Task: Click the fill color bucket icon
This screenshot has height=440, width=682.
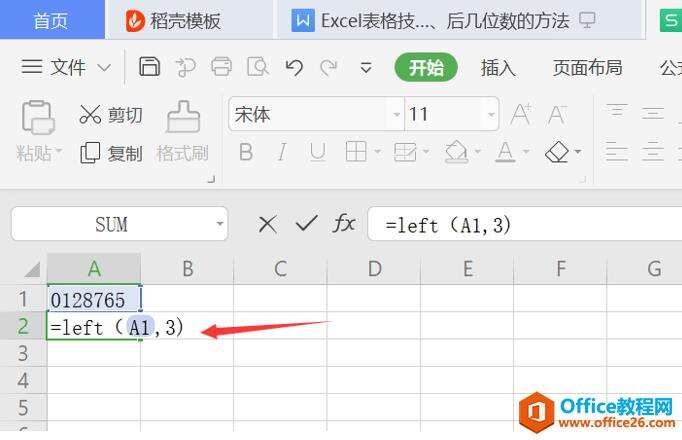Action: point(456,152)
